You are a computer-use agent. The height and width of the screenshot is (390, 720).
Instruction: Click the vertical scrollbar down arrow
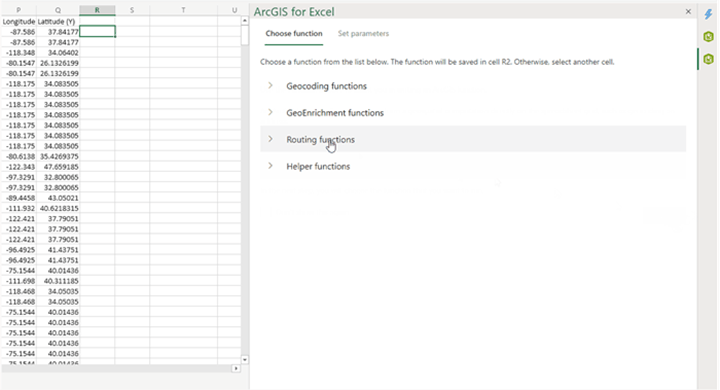coord(245,360)
